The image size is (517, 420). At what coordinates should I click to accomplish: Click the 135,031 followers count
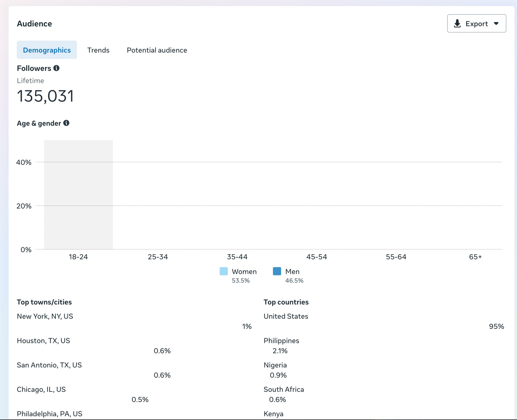pos(45,96)
